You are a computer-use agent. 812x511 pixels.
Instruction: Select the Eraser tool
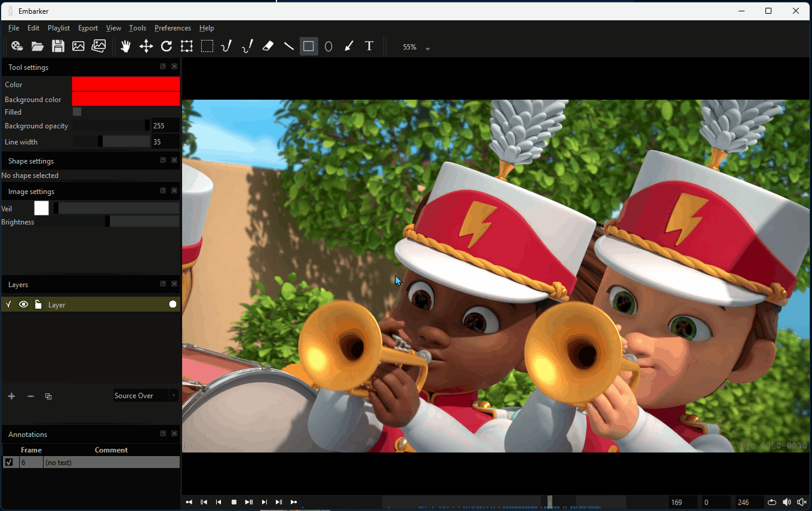tap(268, 47)
